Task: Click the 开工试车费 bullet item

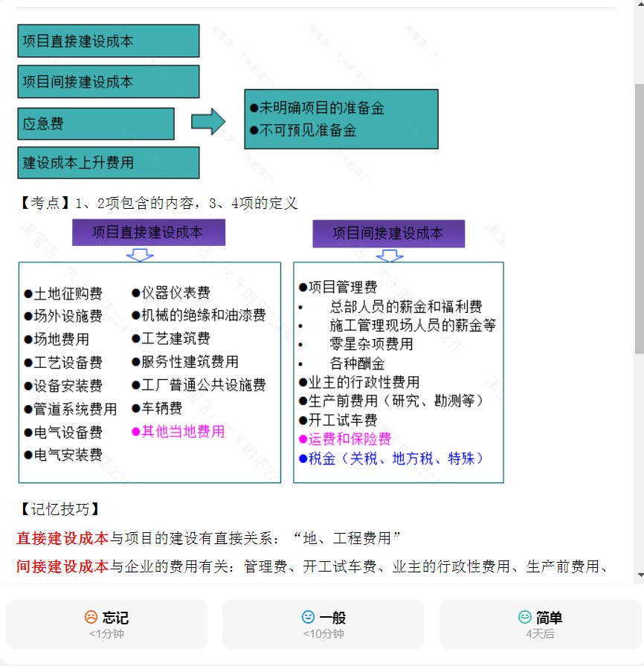Action: [338, 420]
